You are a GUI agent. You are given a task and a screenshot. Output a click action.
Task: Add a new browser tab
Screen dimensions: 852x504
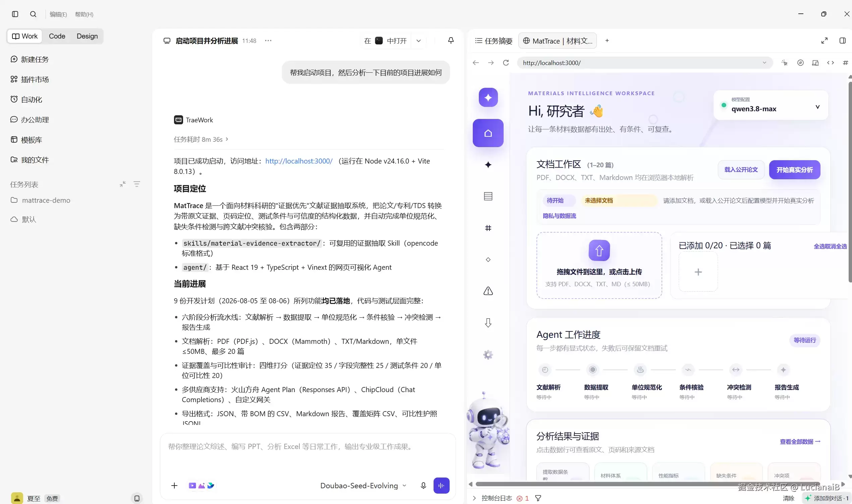coord(607,41)
